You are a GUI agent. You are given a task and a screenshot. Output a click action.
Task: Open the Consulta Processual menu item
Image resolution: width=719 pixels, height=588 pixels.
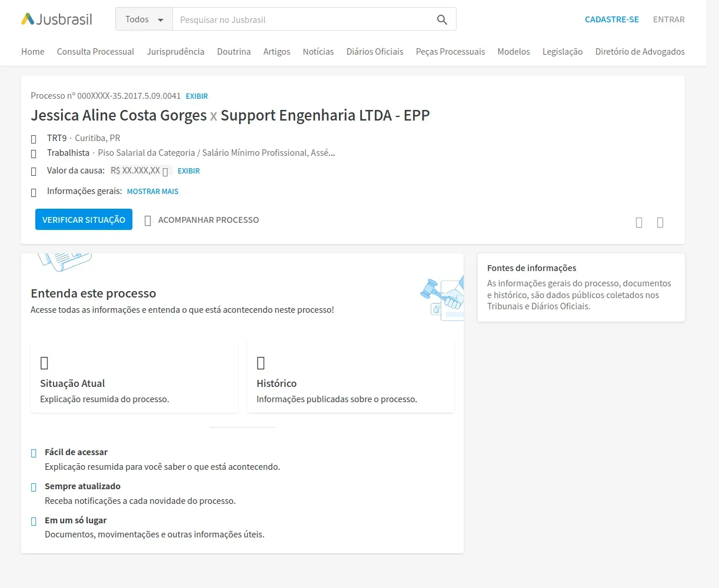click(95, 52)
